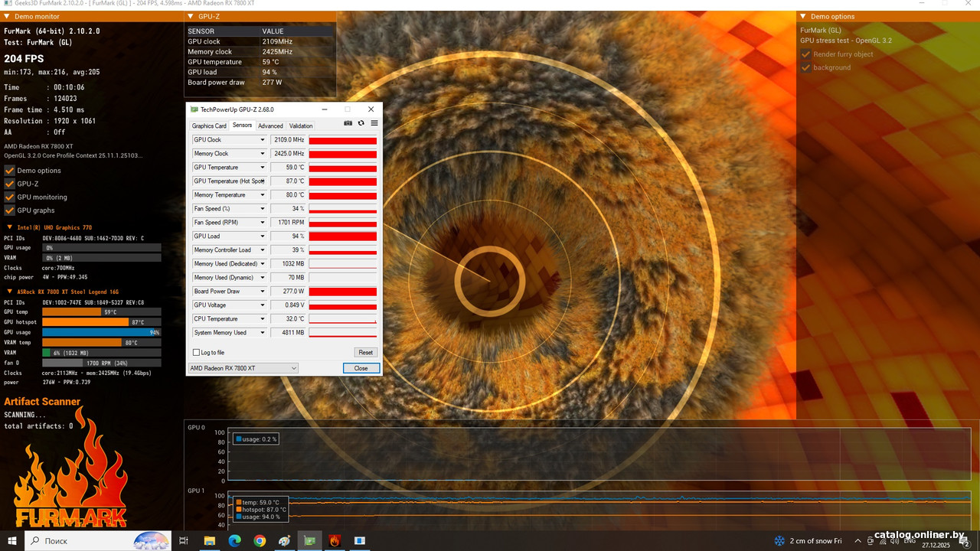The image size is (980, 551).
Task: Take a GPU-Z screenshot with camera icon
Action: (x=348, y=123)
